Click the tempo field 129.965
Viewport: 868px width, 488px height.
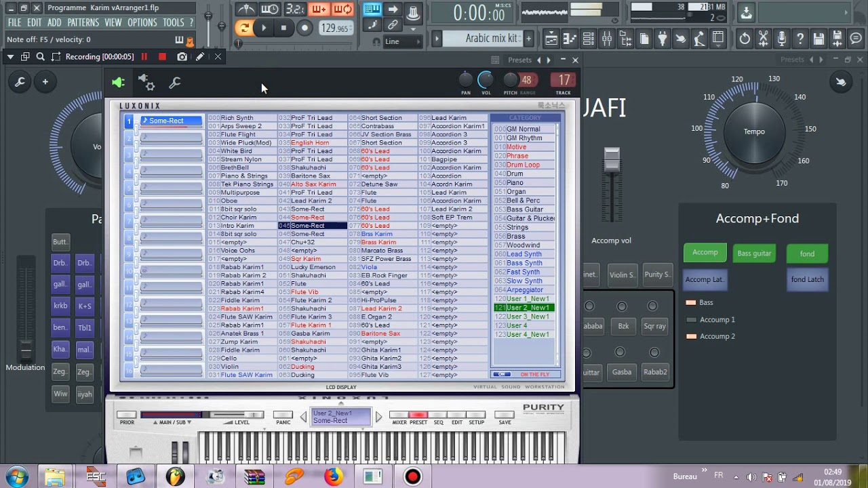(x=335, y=28)
